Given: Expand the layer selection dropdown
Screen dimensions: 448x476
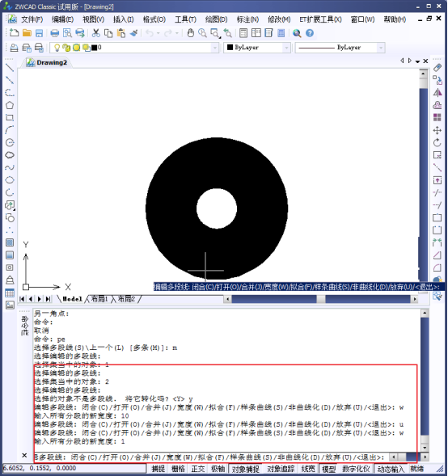Looking at the screenshot, I should coord(215,48).
